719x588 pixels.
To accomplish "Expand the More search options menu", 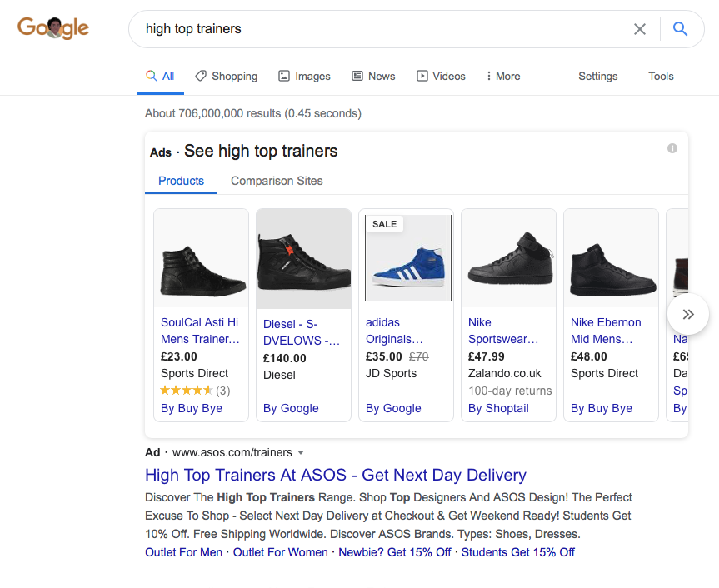I will coord(503,76).
